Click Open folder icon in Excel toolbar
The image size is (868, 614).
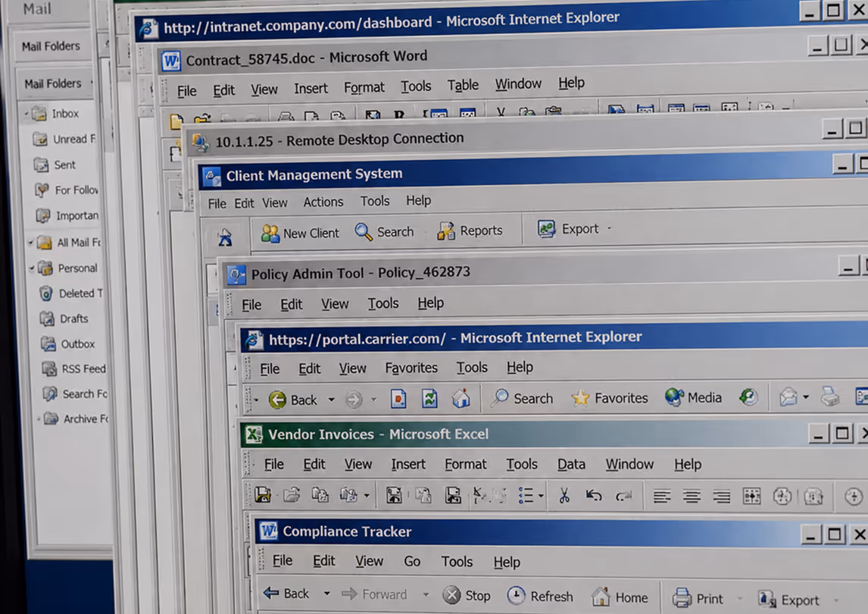292,494
